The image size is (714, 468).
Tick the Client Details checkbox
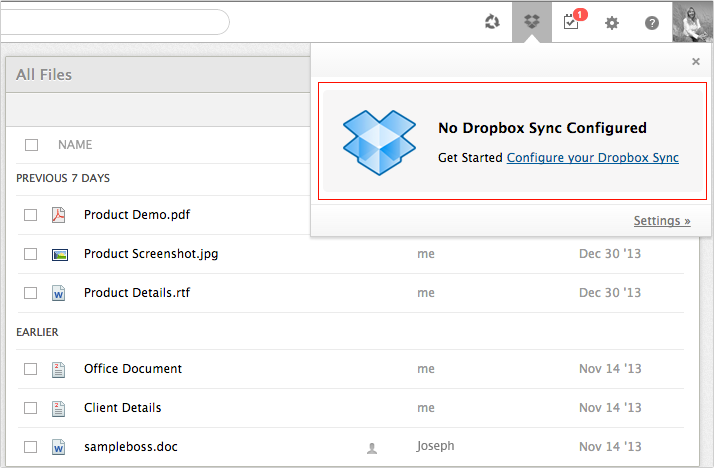click(31, 408)
